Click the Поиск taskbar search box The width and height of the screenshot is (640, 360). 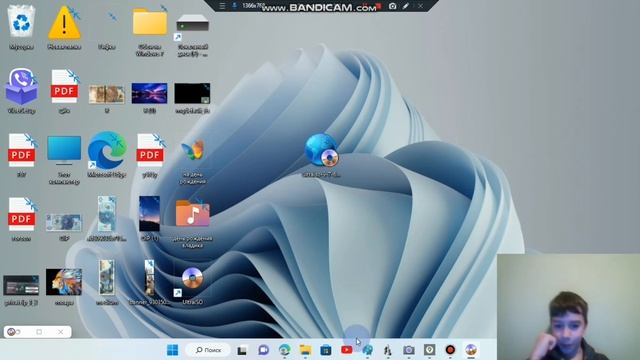click(x=209, y=350)
